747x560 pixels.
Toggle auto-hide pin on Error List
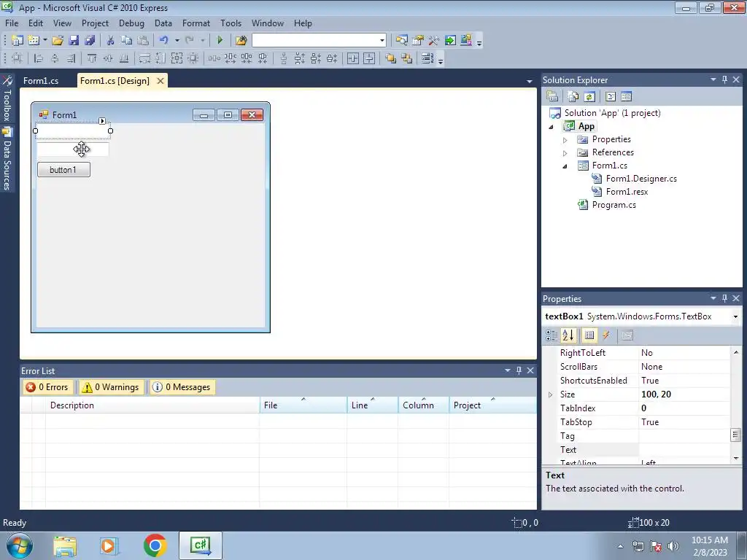point(519,370)
